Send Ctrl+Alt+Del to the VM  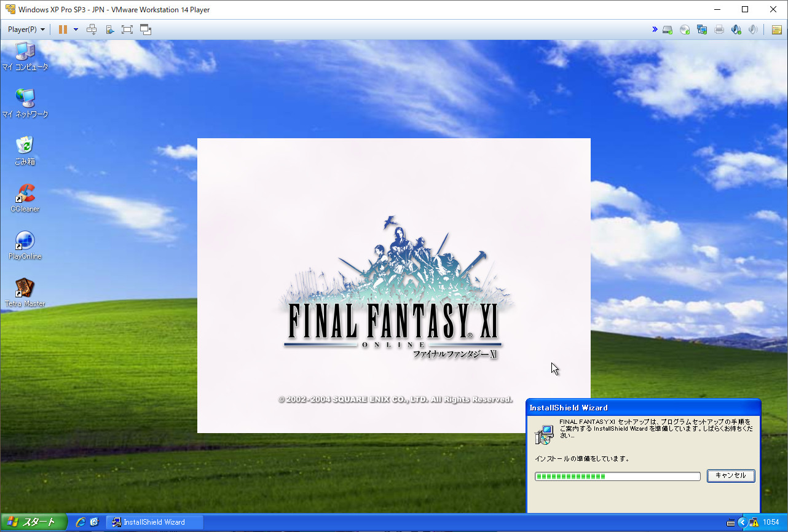[x=92, y=29]
